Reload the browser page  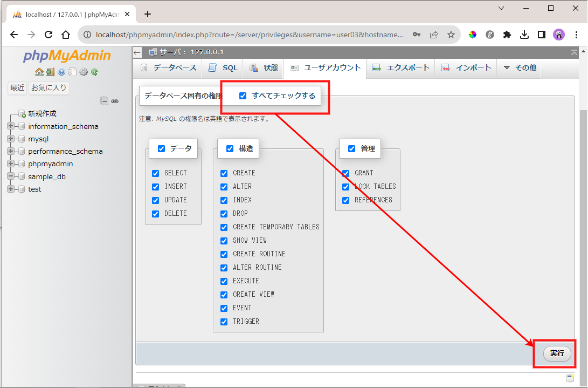click(x=49, y=35)
